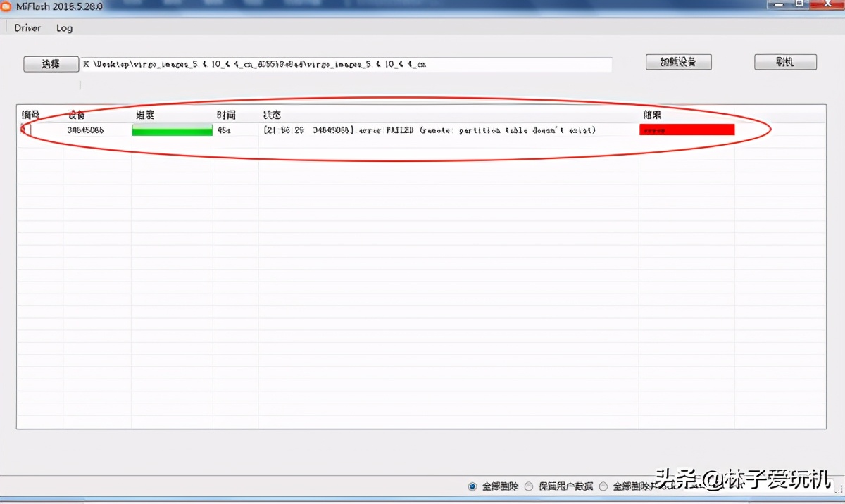
Task: Click the green progress bar in the device row
Action: point(173,130)
